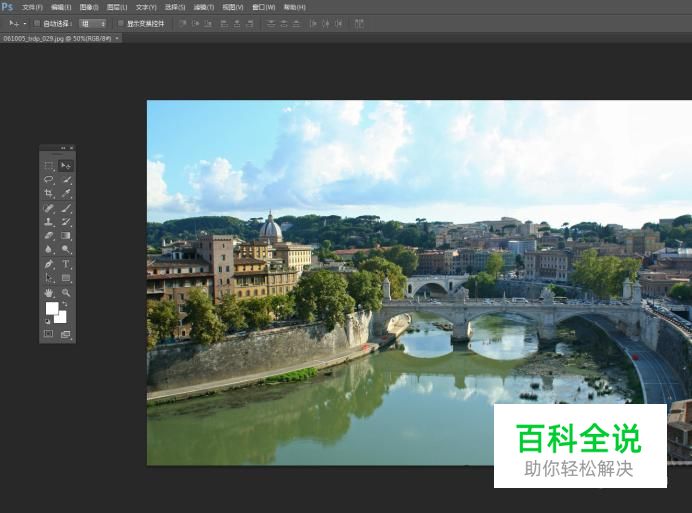Click the Auto-Align Layers button
This screenshot has width=692, height=513.
click(359, 23)
